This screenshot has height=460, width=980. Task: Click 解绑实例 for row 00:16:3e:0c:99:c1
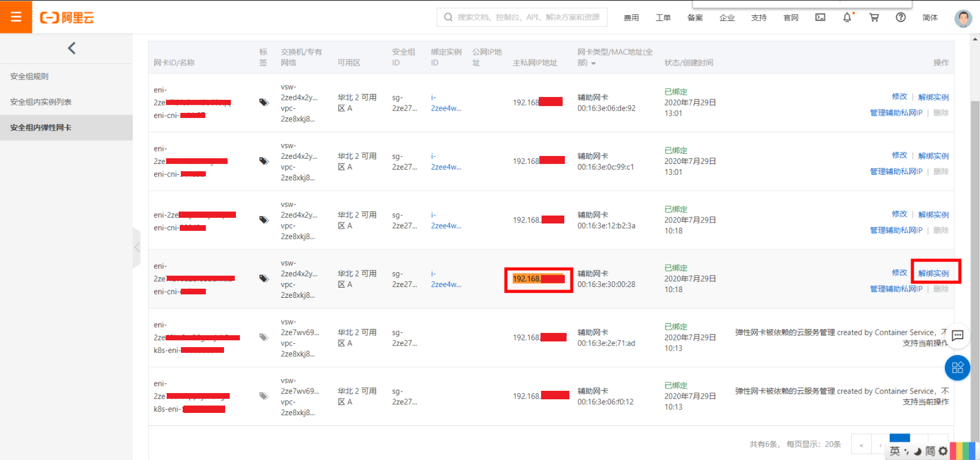point(933,155)
